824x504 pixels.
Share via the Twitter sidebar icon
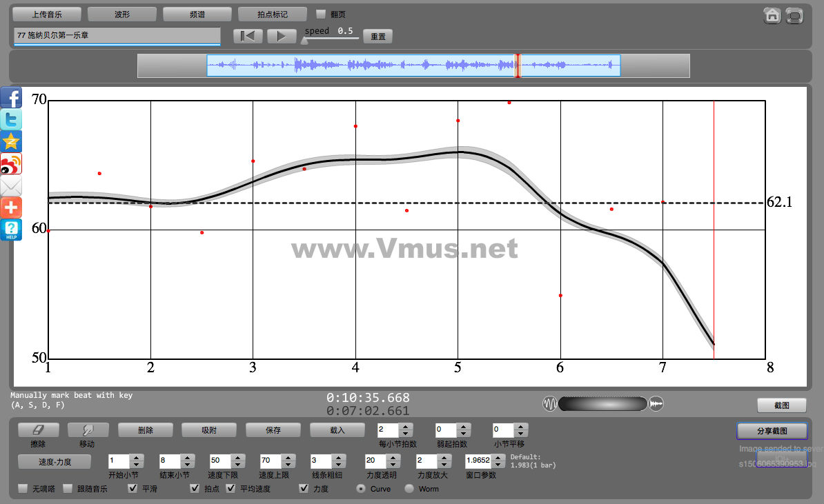tap(11, 119)
